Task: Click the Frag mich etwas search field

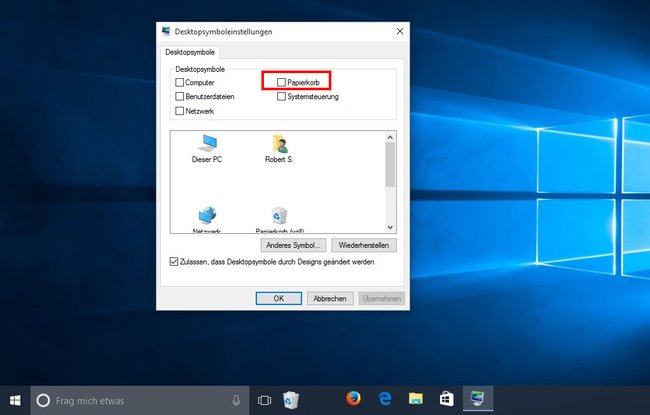Action: pos(140,400)
